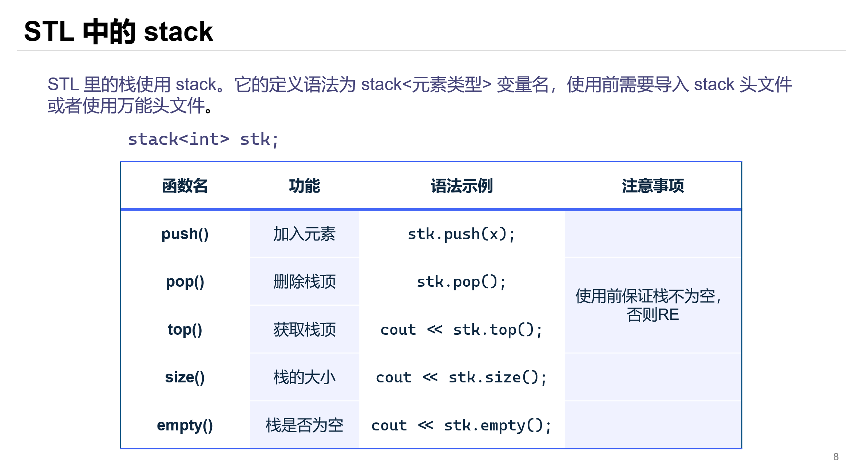
Task: Select the push() function cell
Action: pos(185,234)
